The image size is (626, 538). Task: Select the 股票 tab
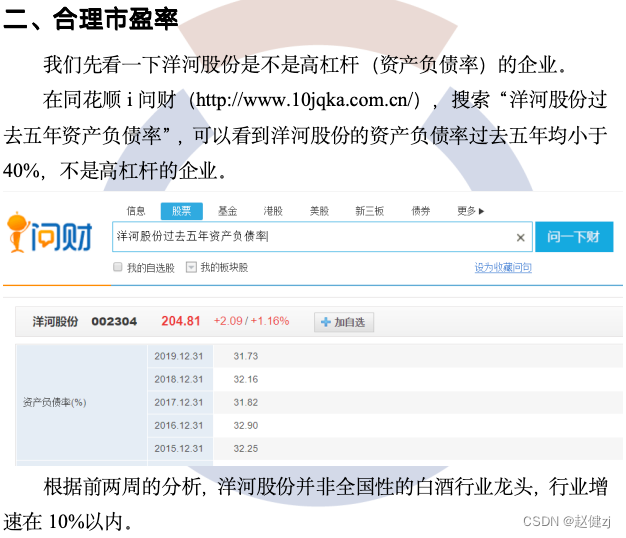click(x=182, y=211)
